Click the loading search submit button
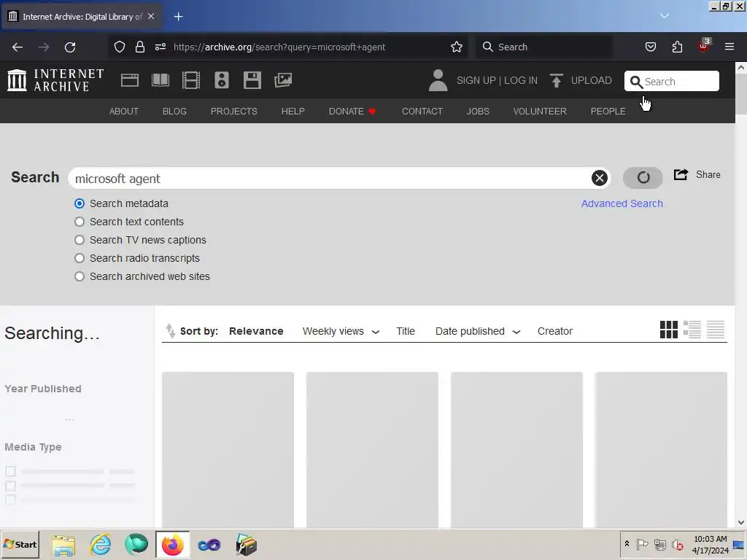 (x=643, y=178)
